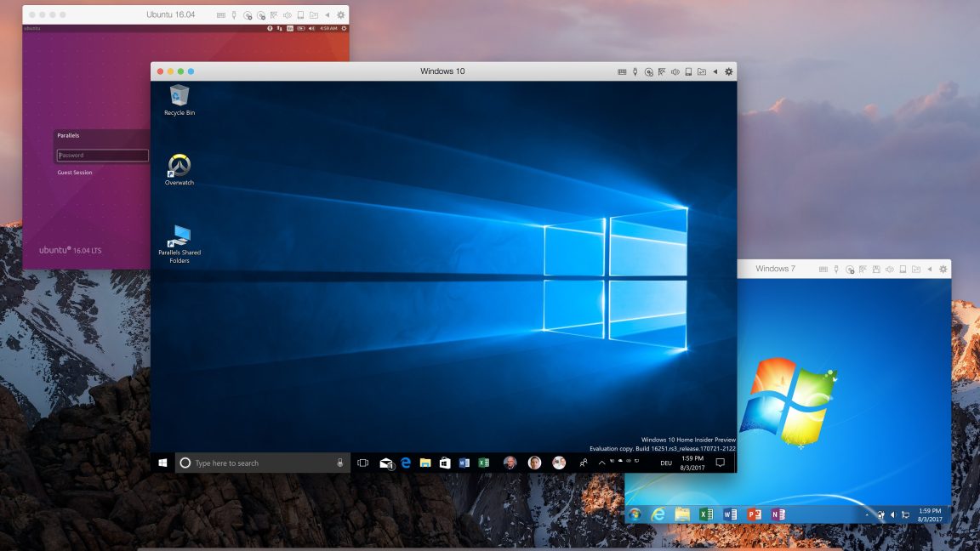Screen dimensions: 980x551
Task: Click the volume indicator in Ubuntu top panel
Action: 311,28
